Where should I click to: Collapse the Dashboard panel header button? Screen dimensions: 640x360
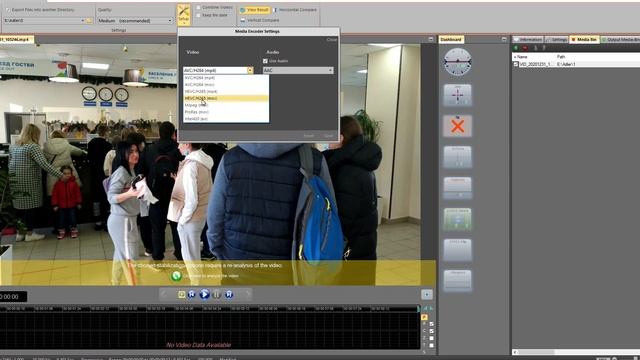(504, 39)
